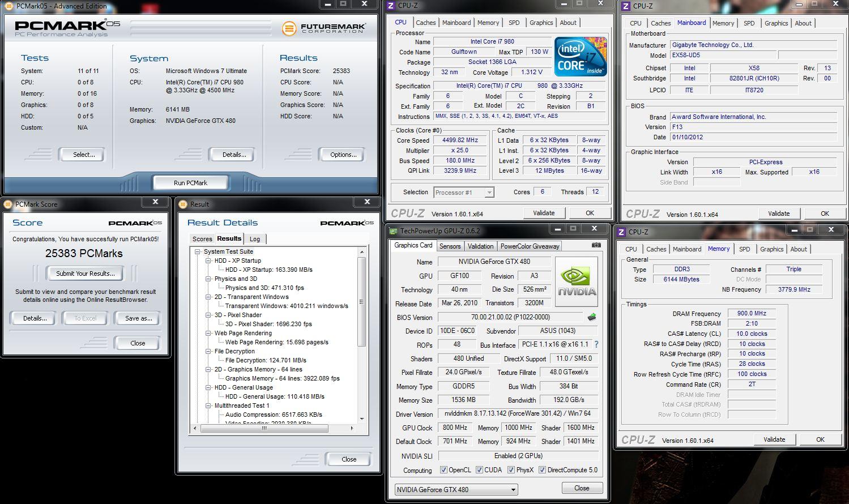Image resolution: width=849 pixels, height=504 pixels.
Task: Click the CPU-Z title icon of CPU window
Action: point(391,6)
